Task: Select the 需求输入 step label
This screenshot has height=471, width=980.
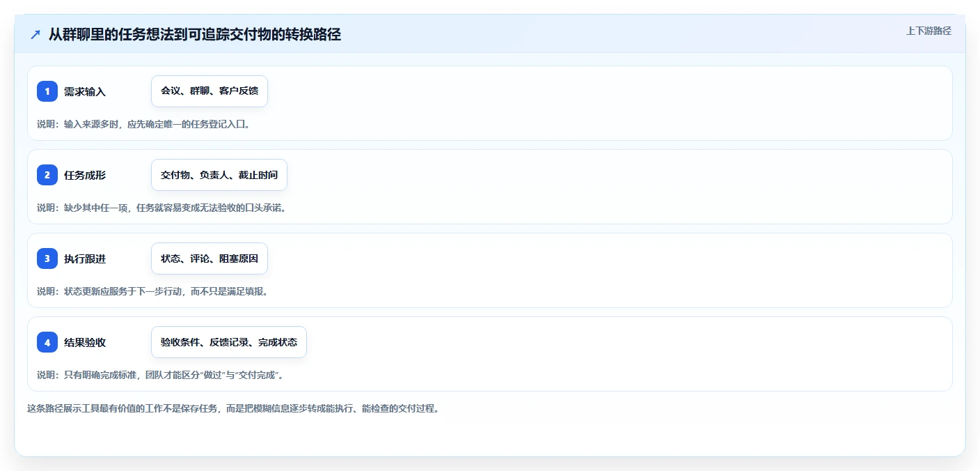Action: [85, 91]
